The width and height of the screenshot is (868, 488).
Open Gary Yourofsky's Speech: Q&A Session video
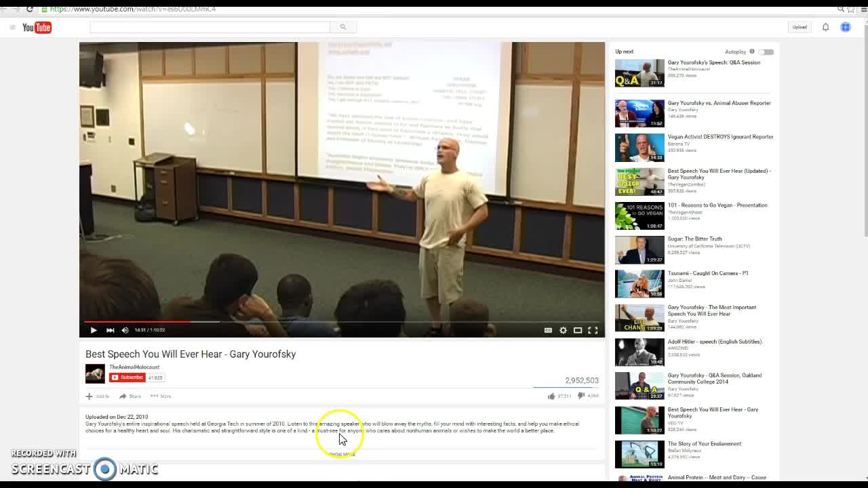(714, 62)
